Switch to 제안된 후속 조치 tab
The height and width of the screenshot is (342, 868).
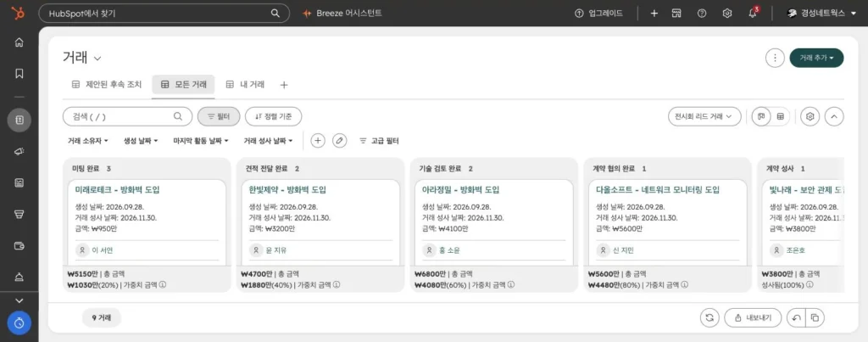[x=107, y=85]
